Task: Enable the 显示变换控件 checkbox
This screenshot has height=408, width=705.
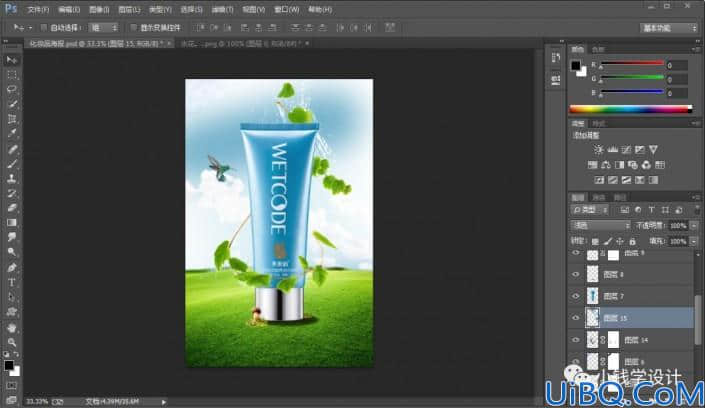Action: click(134, 27)
